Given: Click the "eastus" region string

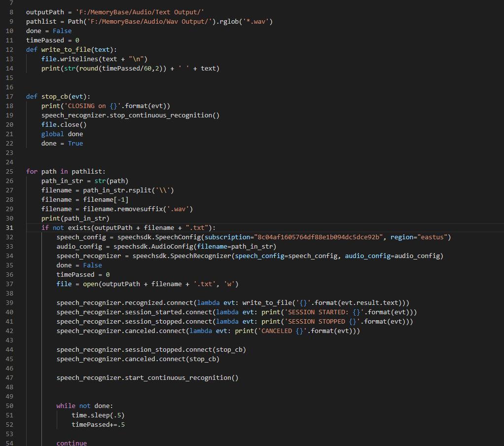Looking at the screenshot, I should (x=432, y=237).
